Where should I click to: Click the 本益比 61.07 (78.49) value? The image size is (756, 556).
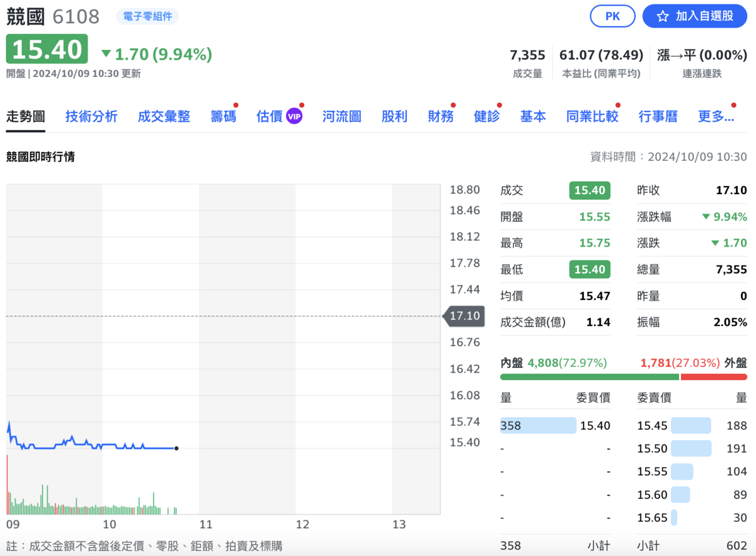click(x=601, y=55)
